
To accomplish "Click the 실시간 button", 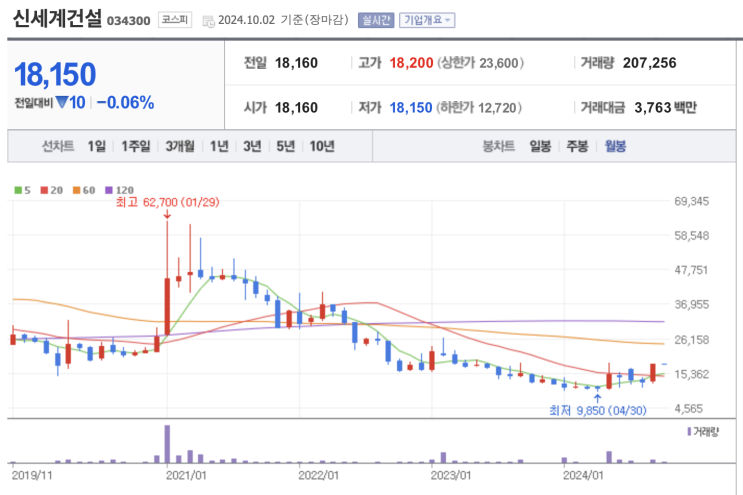I will point(376,20).
